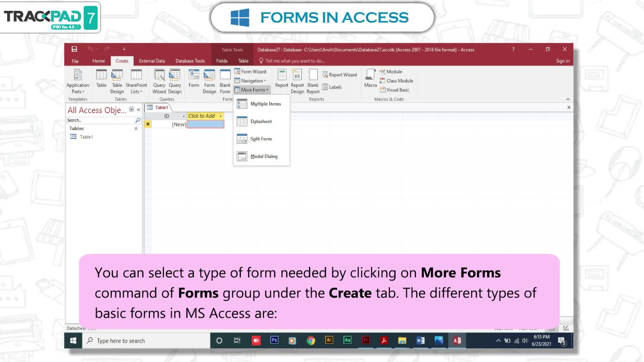The height and width of the screenshot is (362, 644).
Task: Collapse the Tables group in navigation pane
Action: click(136, 128)
